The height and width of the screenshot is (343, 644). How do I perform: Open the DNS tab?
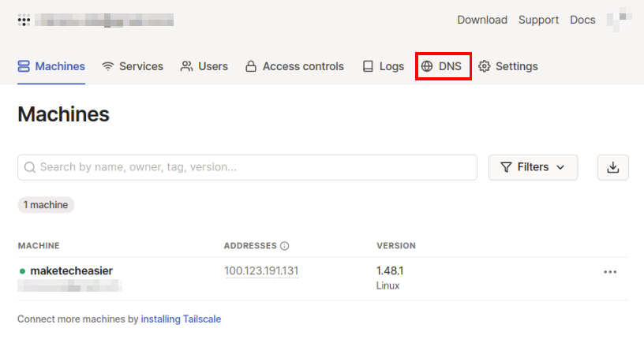point(441,66)
